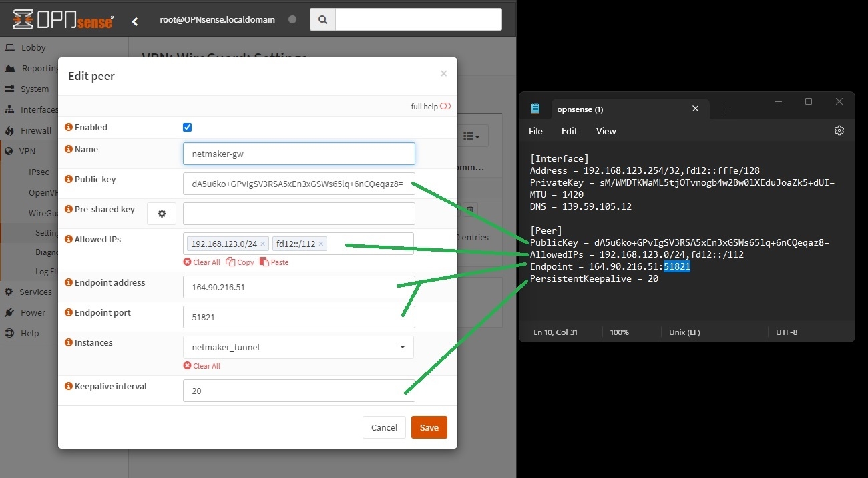Toggle the full help switch

click(445, 107)
